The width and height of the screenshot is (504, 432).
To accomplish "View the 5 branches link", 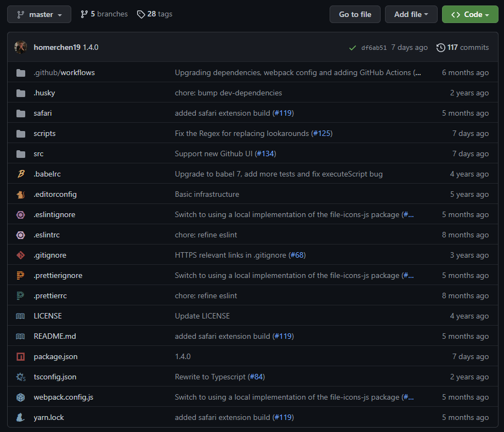I will (104, 14).
